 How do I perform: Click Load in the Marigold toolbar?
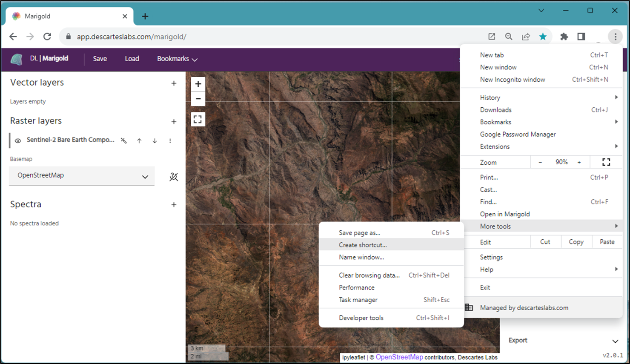click(132, 59)
